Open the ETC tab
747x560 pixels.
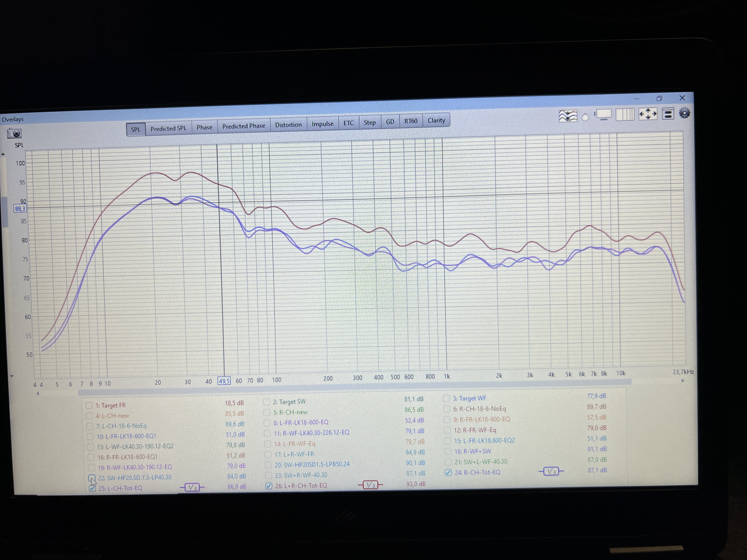(x=348, y=123)
